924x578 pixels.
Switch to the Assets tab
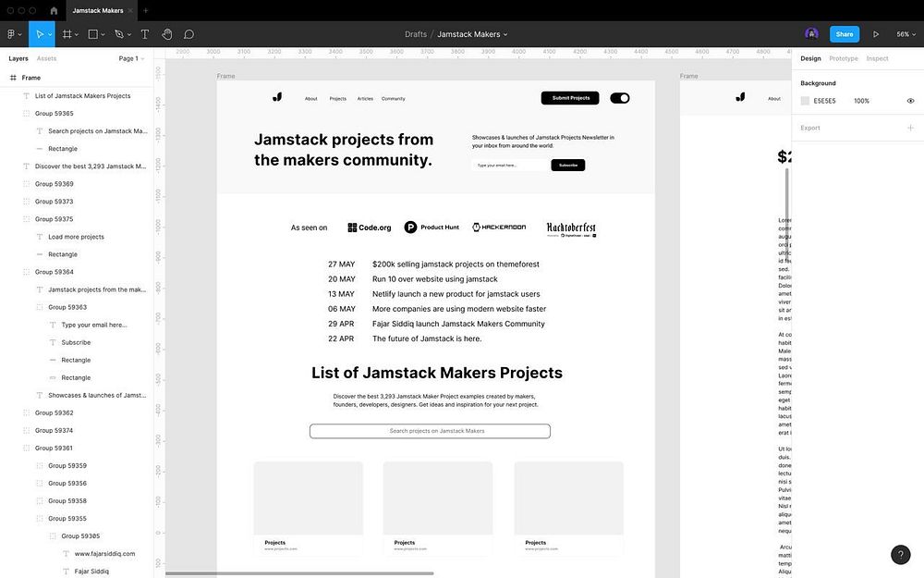(46, 58)
